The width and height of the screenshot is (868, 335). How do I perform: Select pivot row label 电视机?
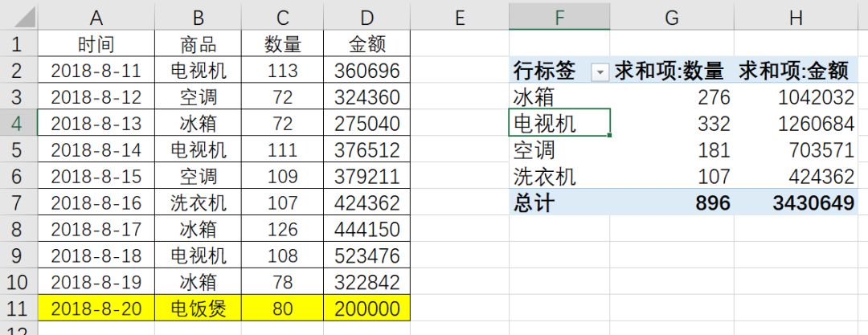click(559, 123)
